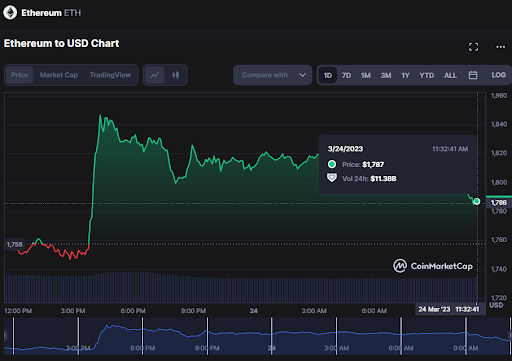This screenshot has width=512, height=361.
Task: Set chart range to 1D
Action: (x=328, y=75)
